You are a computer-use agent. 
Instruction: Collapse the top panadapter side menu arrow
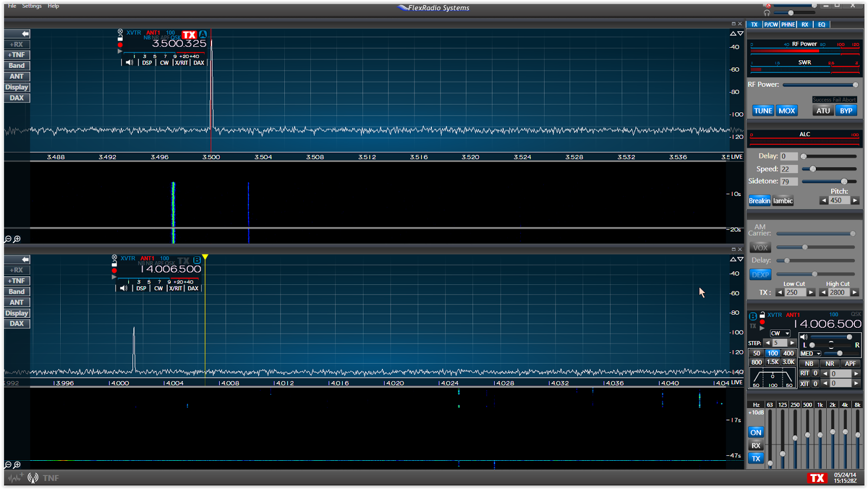coord(25,34)
